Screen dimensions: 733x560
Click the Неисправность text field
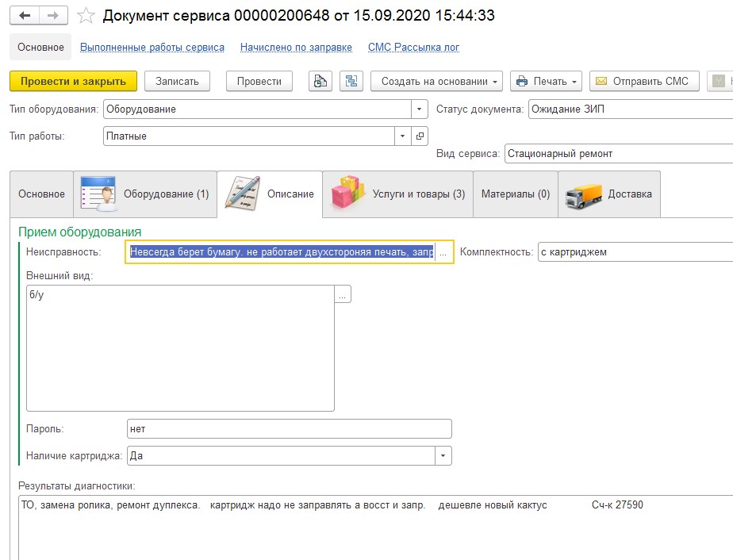[282, 252]
